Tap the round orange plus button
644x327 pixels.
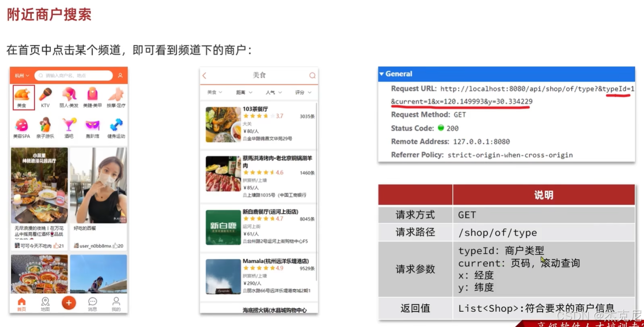(x=69, y=303)
